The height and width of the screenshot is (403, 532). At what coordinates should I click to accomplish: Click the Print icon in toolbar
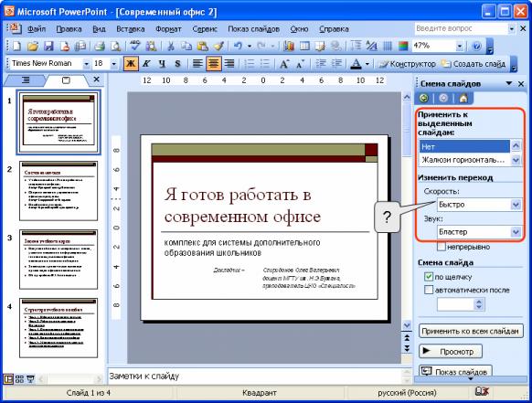[100, 46]
